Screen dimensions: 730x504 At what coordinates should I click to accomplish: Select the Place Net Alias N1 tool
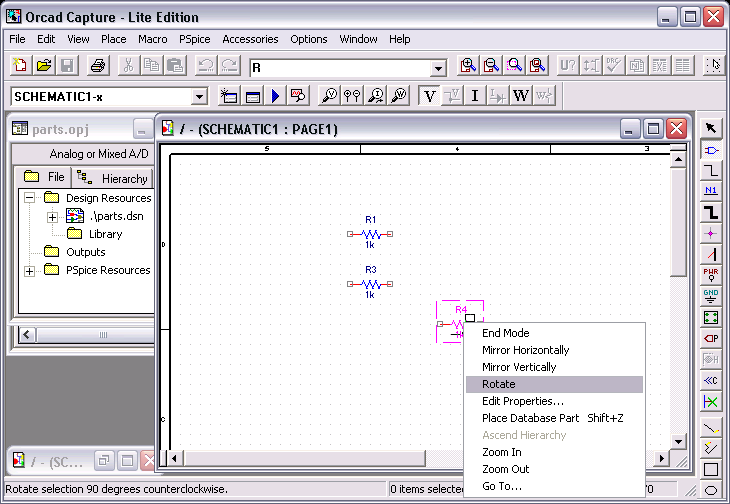711,191
